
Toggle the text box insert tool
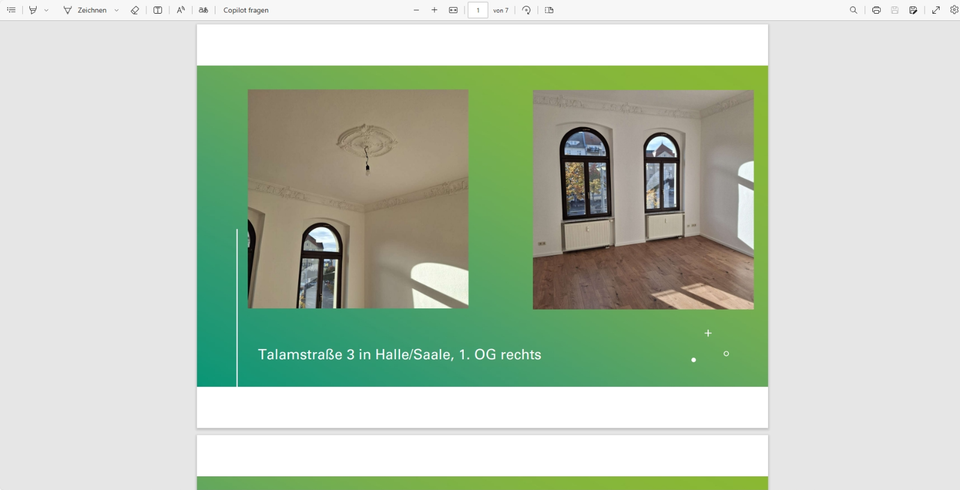[158, 10]
